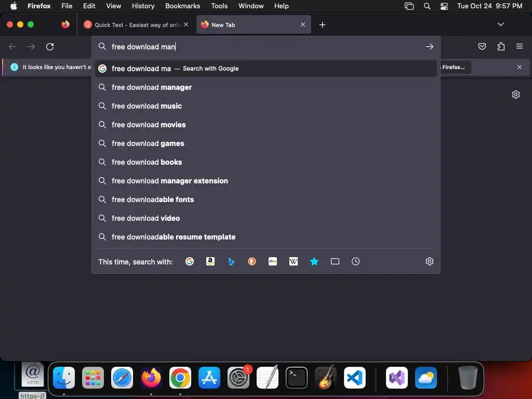Viewport: 532px width, 399px height.
Task: Select the New Tab tab
Action: (x=254, y=24)
